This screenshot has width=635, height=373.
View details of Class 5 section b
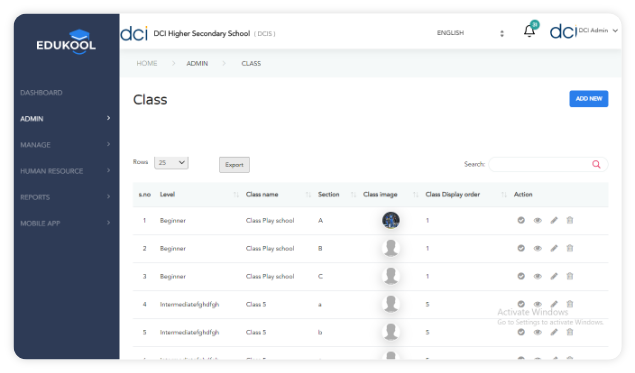tap(537, 332)
